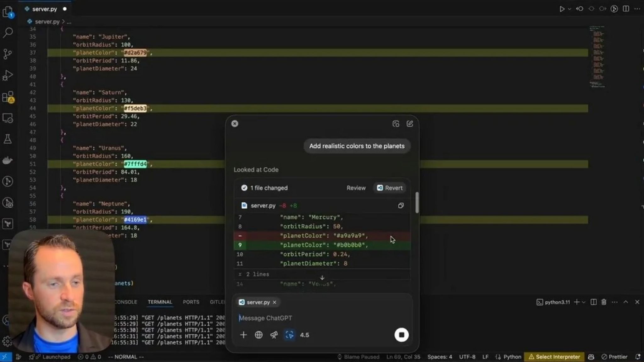
Task: Click the web search globe icon
Action: pos(258,335)
